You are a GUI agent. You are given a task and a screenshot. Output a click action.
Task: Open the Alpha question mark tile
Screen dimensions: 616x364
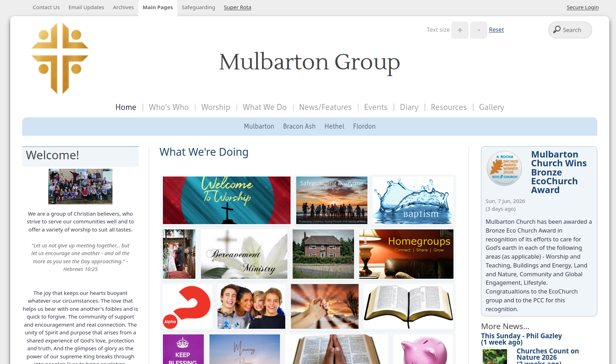click(x=188, y=307)
